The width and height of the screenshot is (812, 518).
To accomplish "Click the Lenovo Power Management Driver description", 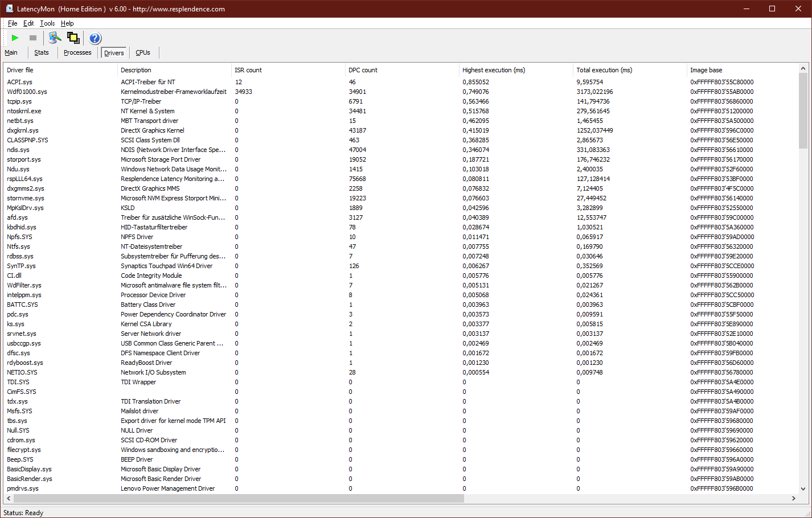I will point(168,488).
